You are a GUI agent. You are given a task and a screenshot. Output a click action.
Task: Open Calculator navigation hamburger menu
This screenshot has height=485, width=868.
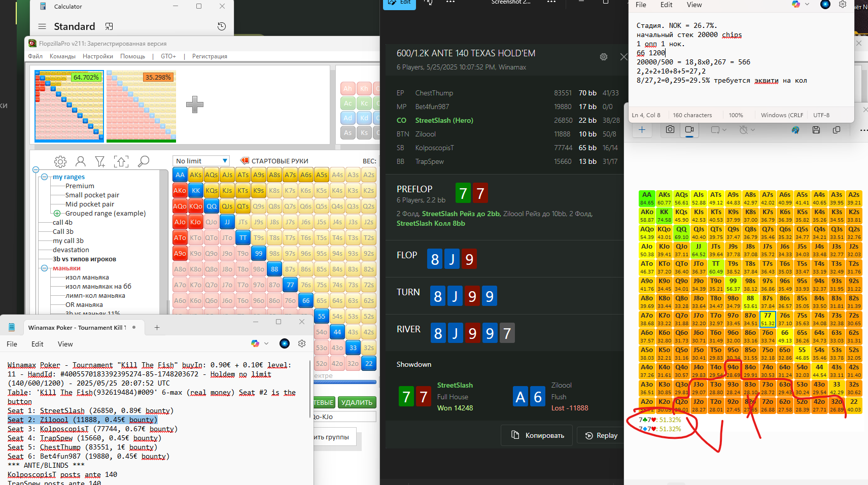click(42, 26)
